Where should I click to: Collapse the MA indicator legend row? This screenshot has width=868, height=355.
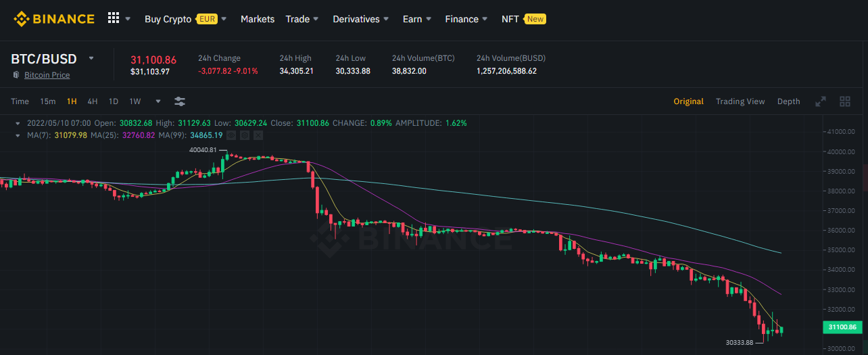pos(18,135)
